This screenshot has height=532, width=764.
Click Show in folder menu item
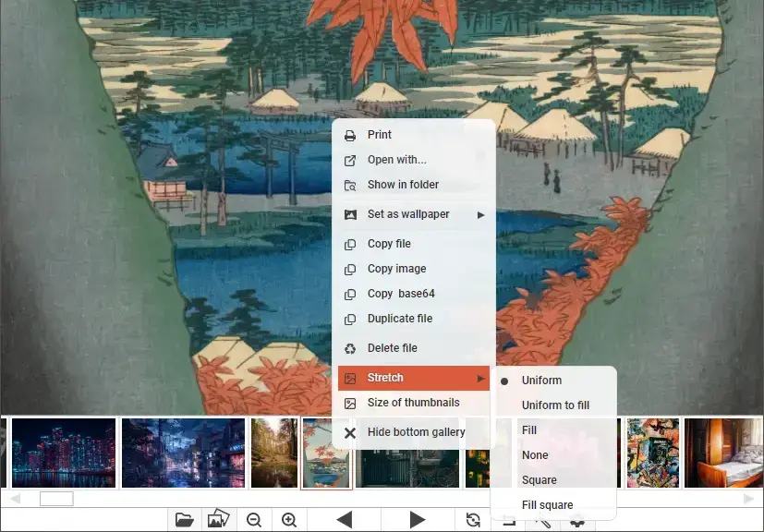coord(403,185)
